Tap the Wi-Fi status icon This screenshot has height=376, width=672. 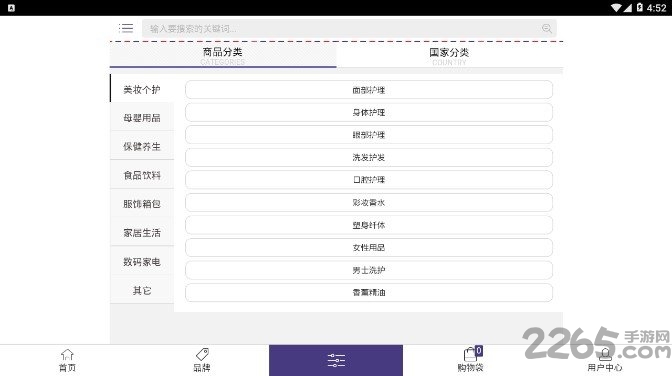pos(616,8)
